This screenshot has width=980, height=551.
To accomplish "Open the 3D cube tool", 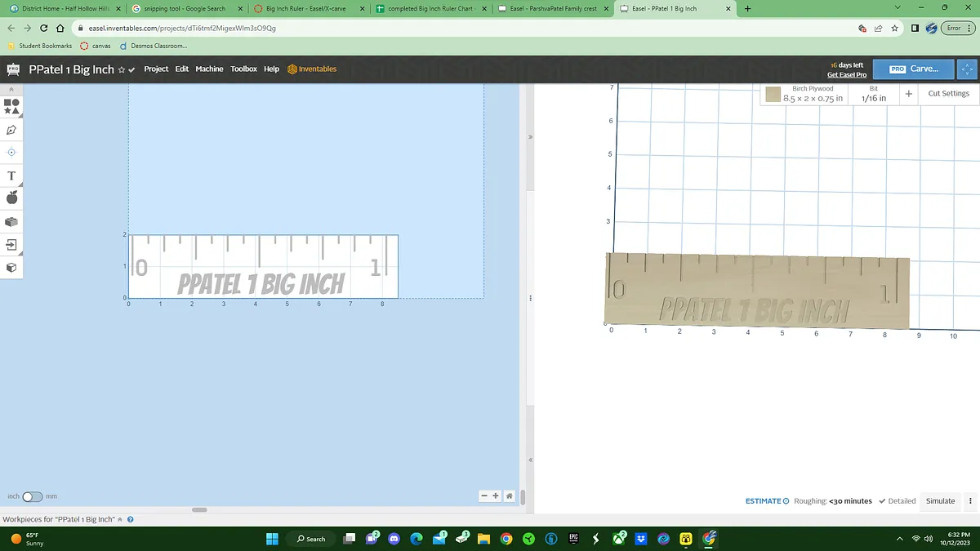I will coord(11,268).
